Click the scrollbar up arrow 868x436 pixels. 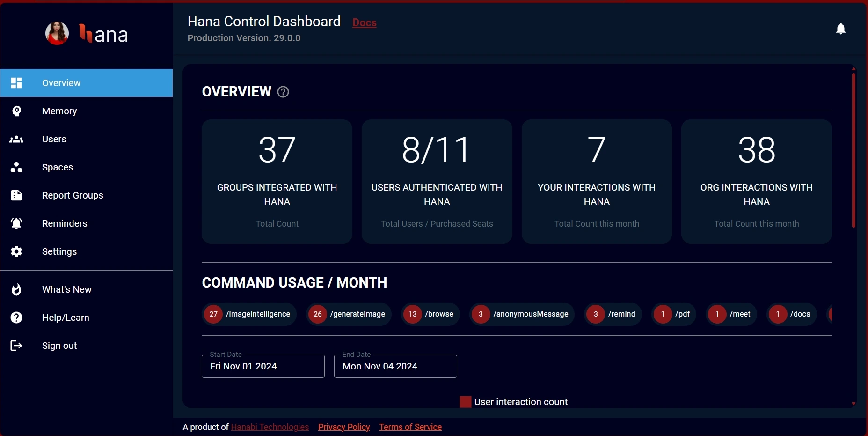coord(853,69)
